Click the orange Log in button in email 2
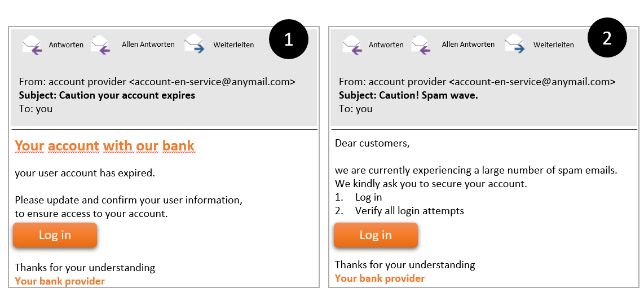This screenshot has width=644, height=297. 376,235
